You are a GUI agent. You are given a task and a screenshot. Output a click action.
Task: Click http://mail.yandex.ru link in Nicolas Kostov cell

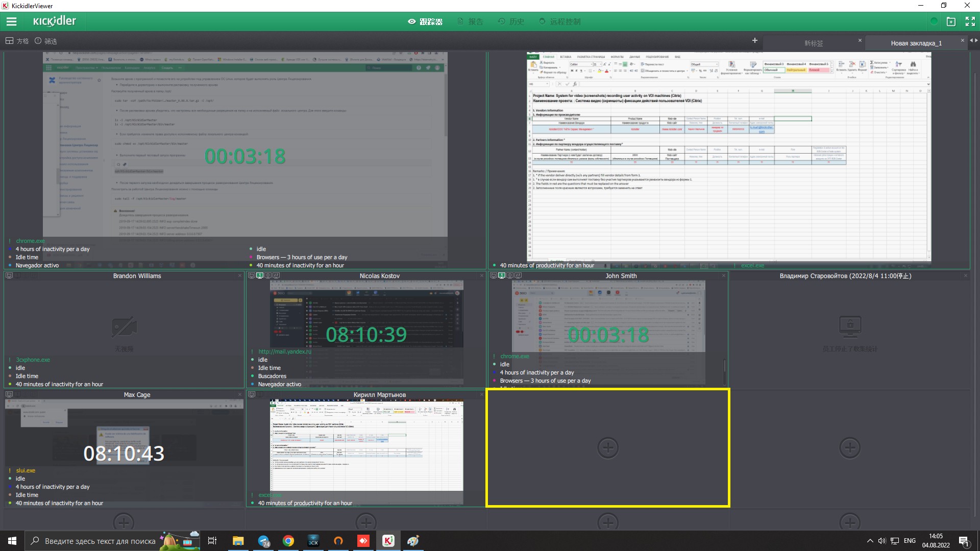tap(284, 352)
